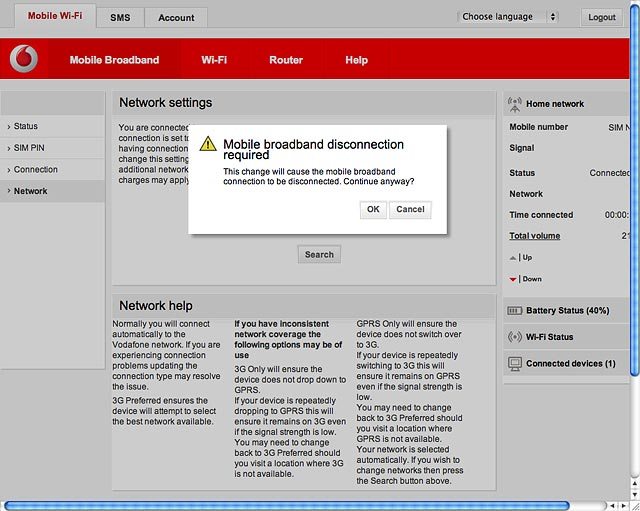Screen dimensions: 640x511
Task: Click the scroll down arrow
Action: [635, 494]
